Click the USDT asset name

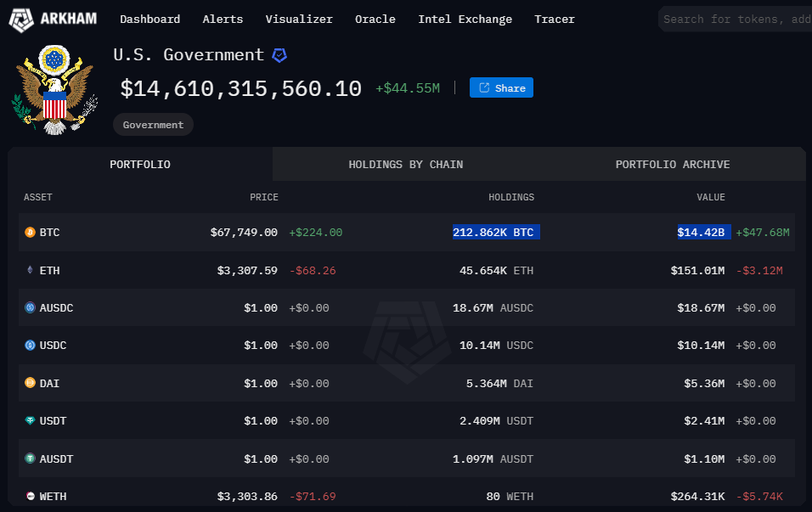[53, 421]
